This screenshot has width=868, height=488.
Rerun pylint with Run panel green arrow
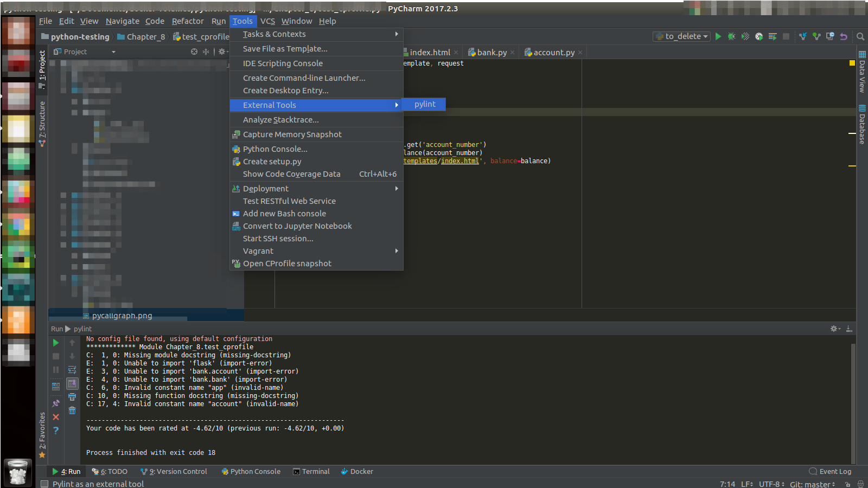(x=56, y=343)
